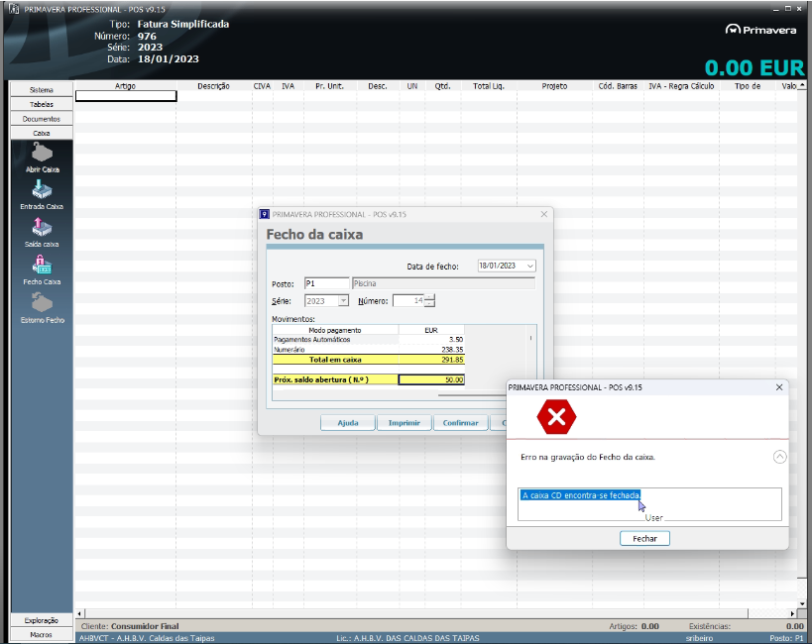Select the Saída caixa icon

pyautogui.click(x=42, y=227)
